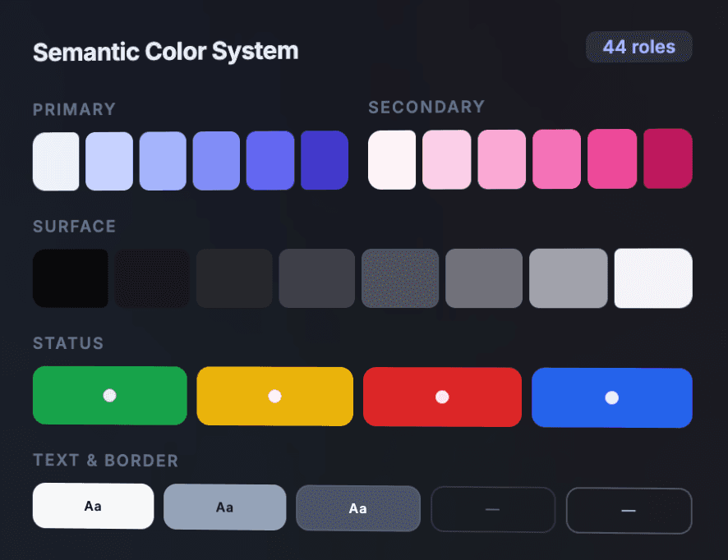728x560 pixels.
Task: Choose the dotted mid-gray fifth Surface swatch
Action: coord(400,278)
